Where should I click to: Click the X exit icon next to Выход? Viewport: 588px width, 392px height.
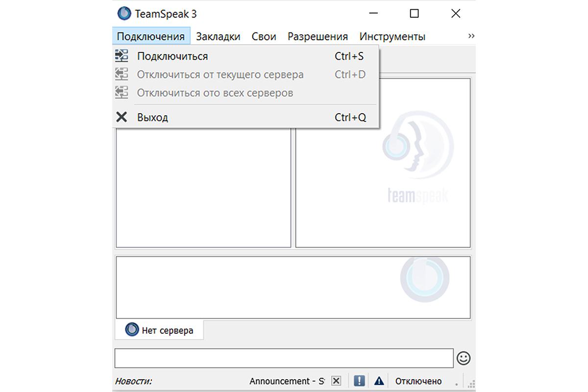point(122,117)
